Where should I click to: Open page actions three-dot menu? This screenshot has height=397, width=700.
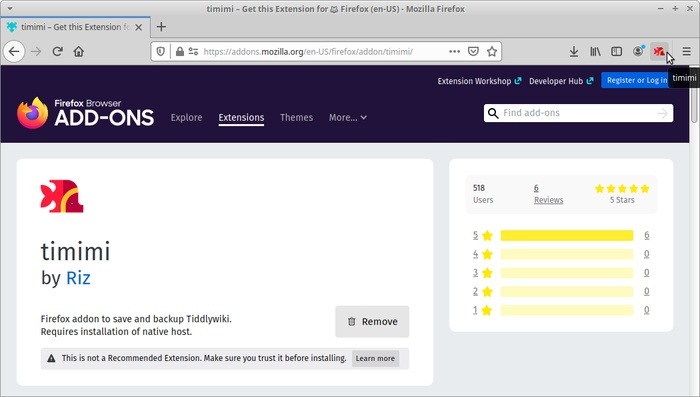454,52
